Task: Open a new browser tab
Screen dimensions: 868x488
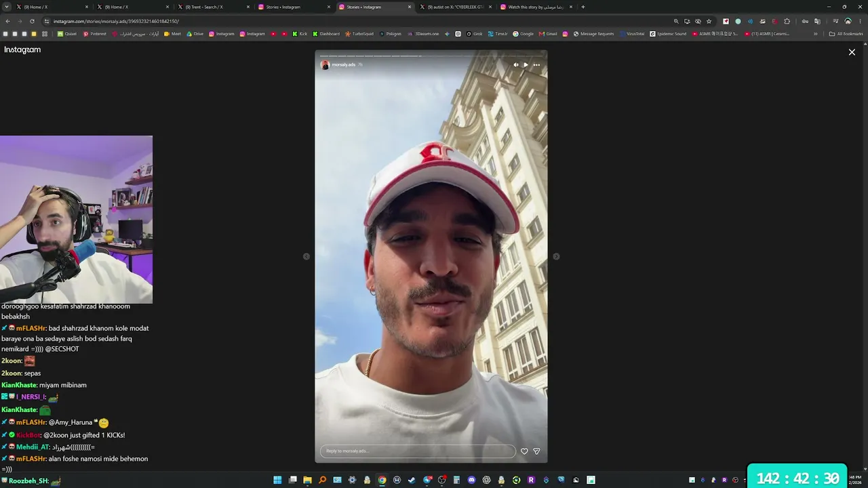Action: coord(583,7)
